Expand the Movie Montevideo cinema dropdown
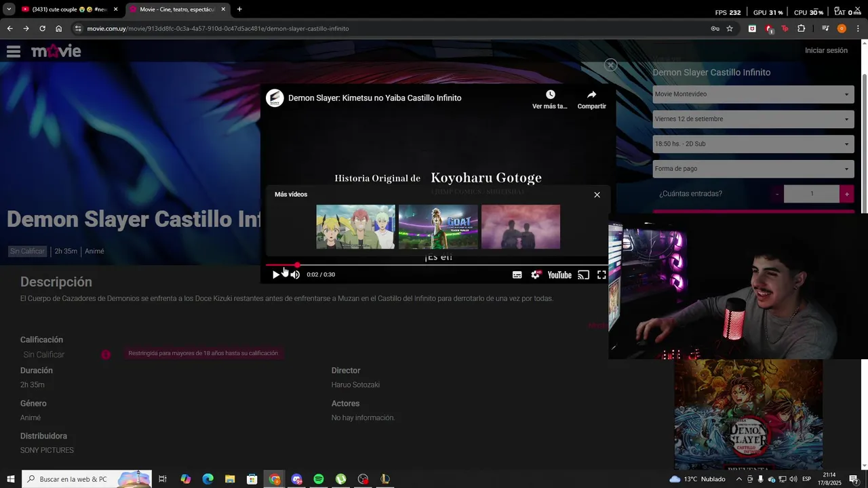 coord(753,94)
